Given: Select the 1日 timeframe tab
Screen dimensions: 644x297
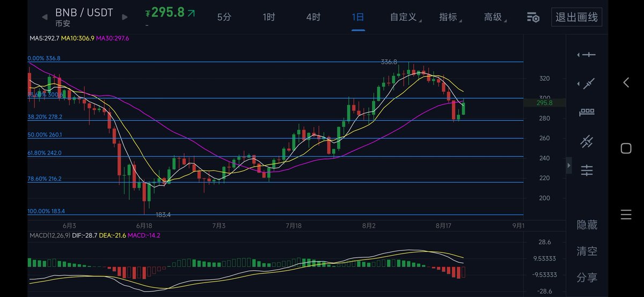Looking at the screenshot, I should 358,17.
